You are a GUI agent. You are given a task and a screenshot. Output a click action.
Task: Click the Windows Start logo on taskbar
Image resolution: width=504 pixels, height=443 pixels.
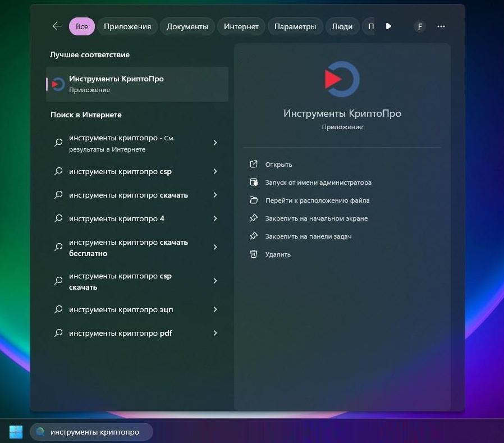16,432
